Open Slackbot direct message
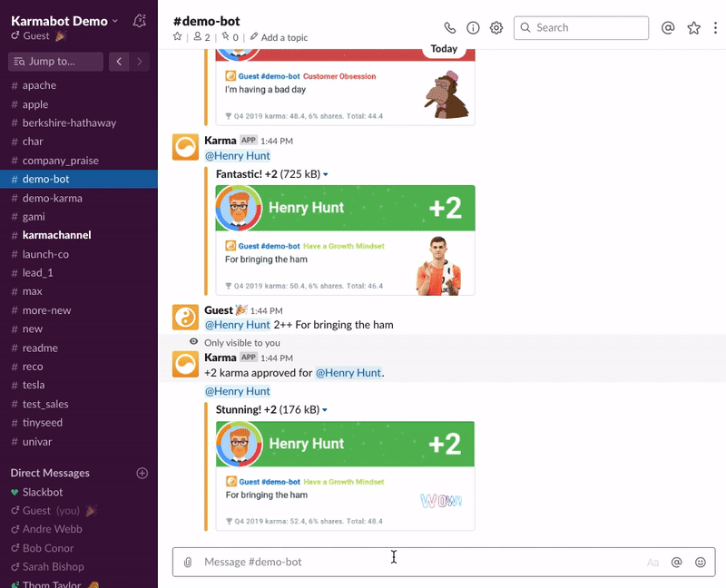The image size is (726, 588). pos(79,492)
